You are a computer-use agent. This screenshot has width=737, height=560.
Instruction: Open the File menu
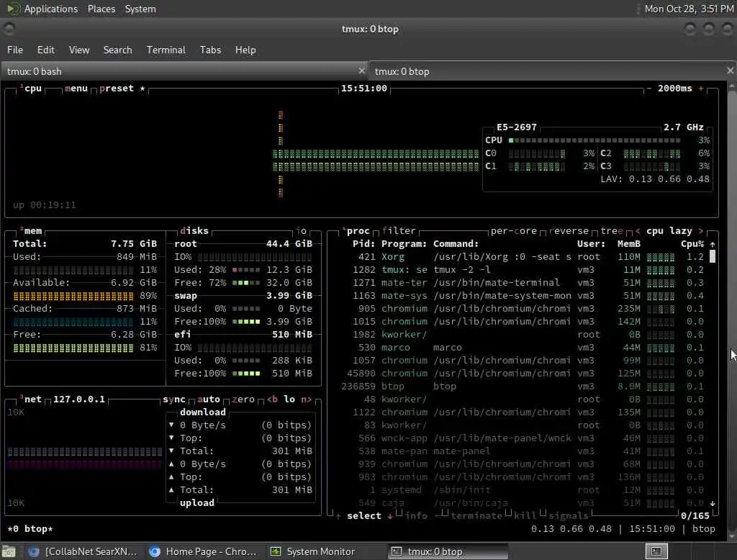15,50
